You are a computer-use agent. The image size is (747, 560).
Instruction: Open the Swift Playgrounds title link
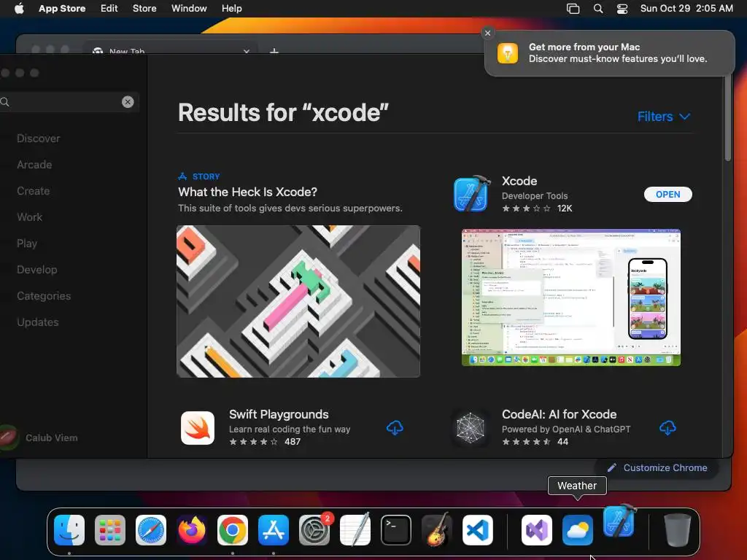pos(279,414)
